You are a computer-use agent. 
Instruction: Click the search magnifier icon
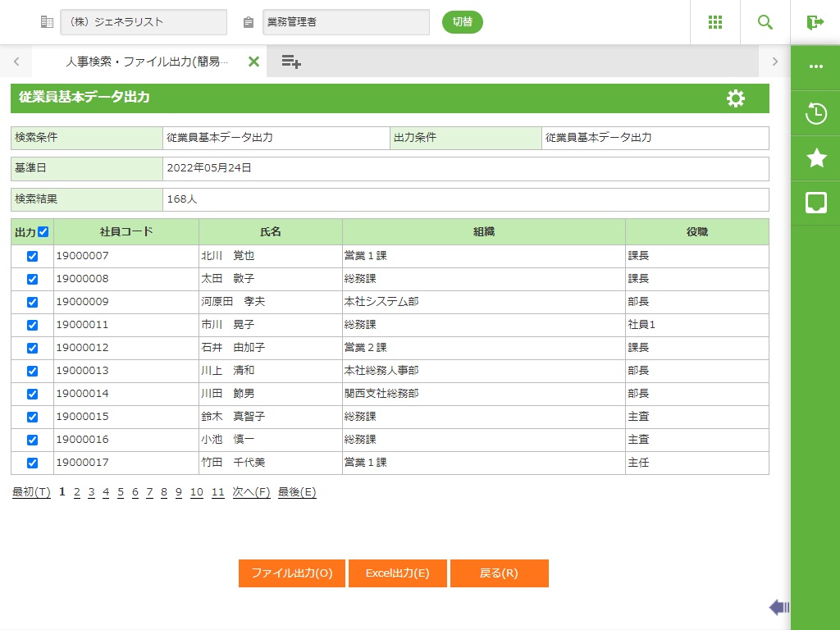(x=765, y=22)
